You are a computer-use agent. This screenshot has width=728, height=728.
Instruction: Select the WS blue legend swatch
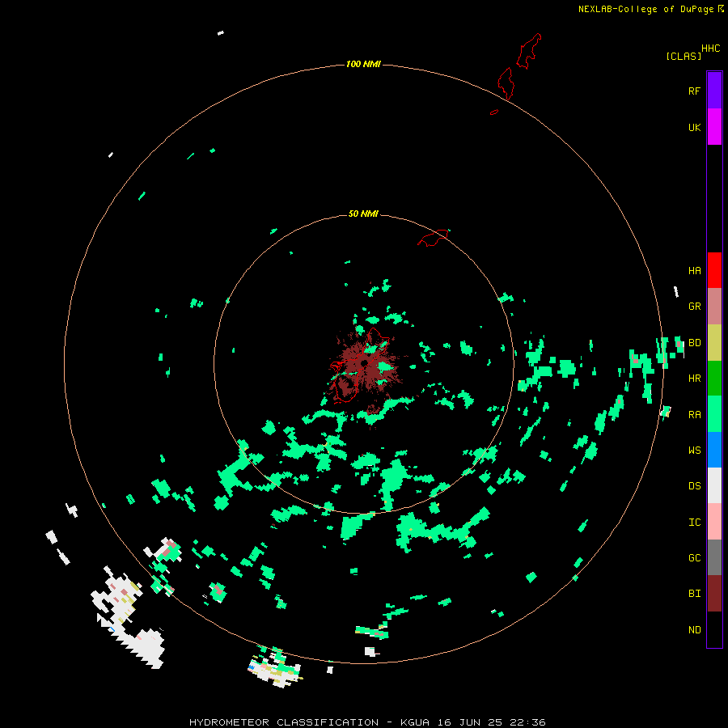tap(714, 450)
